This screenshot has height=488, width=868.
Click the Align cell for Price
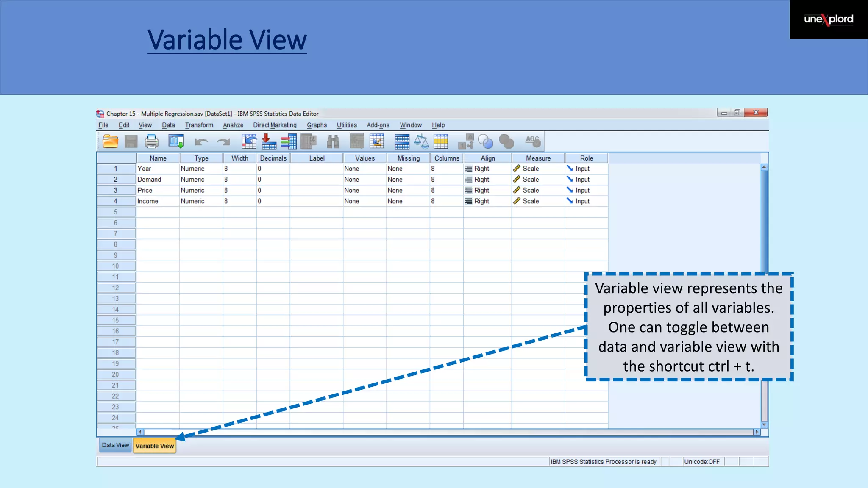pyautogui.click(x=487, y=191)
